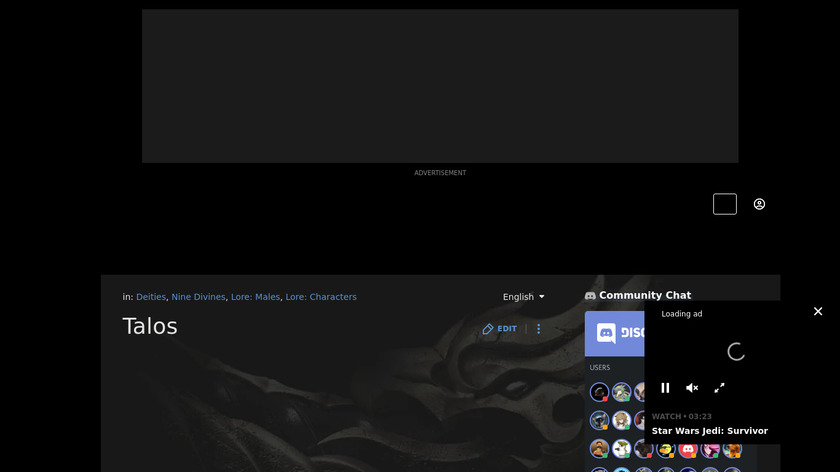Screen dimensions: 840x472
Task: Open the Deities category link
Action: point(151,297)
